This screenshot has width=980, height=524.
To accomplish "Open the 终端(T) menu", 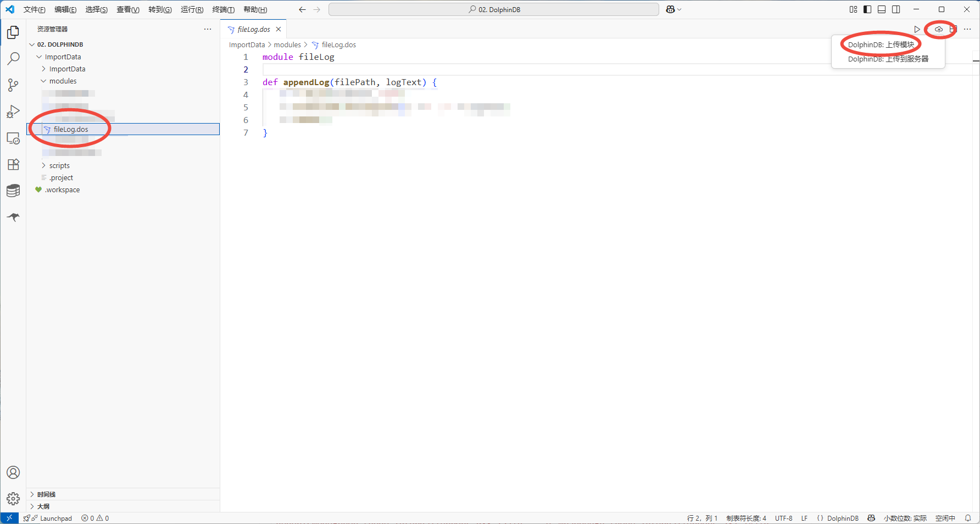I will coord(223,10).
